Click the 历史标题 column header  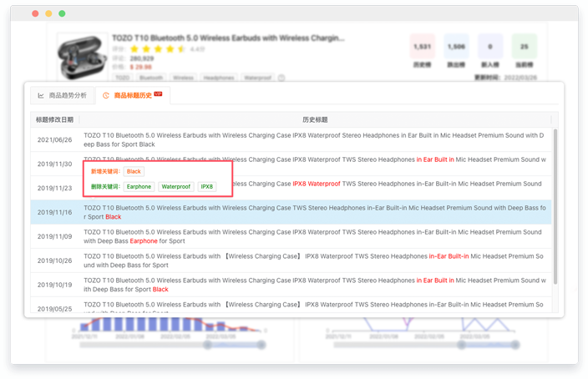(315, 119)
